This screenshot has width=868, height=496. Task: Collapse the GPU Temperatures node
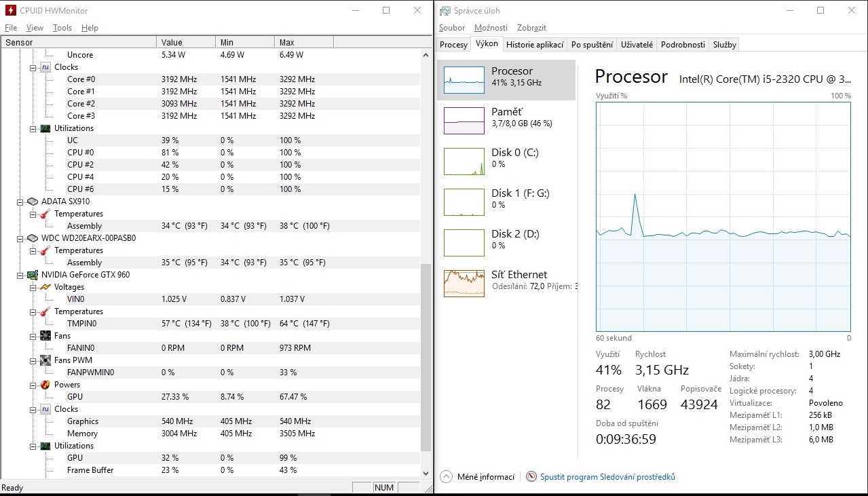(x=33, y=311)
